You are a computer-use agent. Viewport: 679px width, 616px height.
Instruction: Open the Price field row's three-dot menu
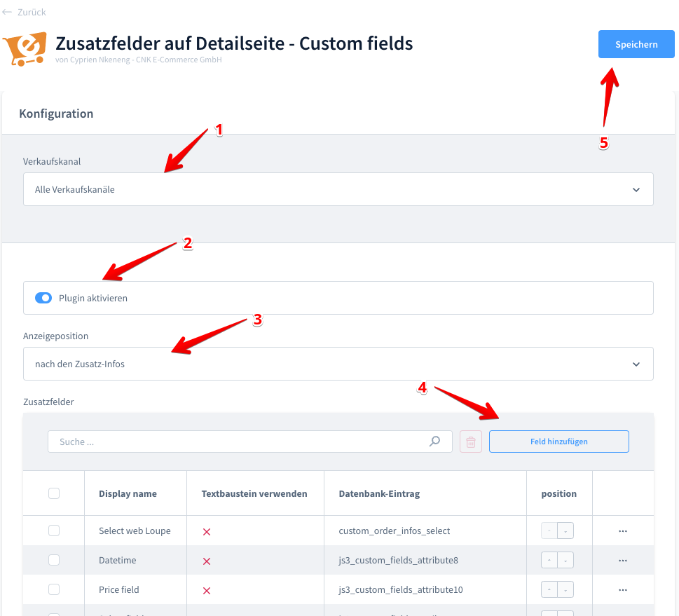[x=623, y=590]
